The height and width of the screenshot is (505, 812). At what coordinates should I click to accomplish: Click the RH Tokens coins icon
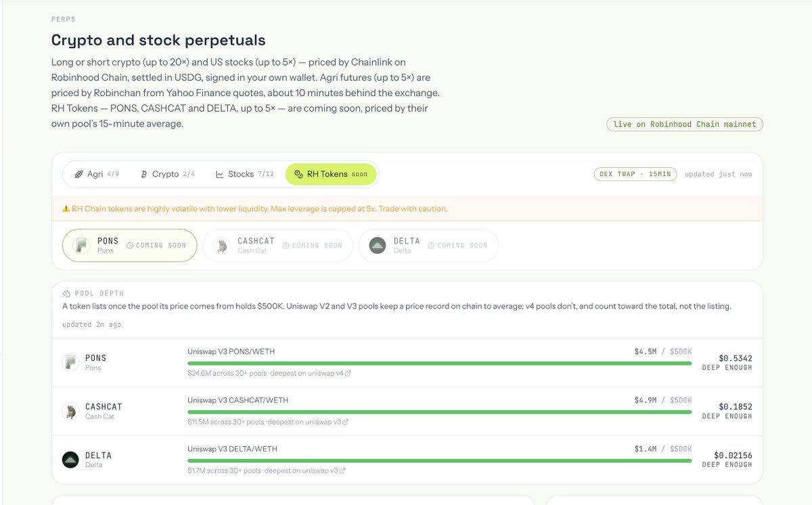[x=298, y=174]
